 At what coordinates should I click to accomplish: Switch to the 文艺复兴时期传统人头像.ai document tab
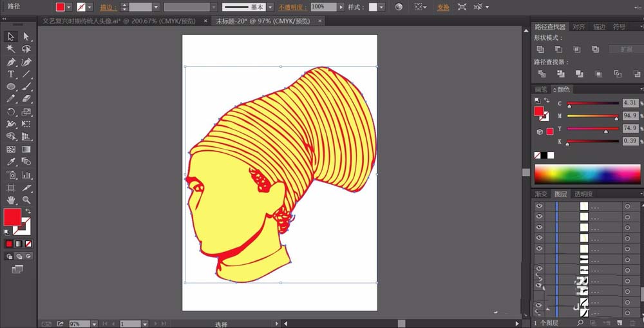click(119, 21)
